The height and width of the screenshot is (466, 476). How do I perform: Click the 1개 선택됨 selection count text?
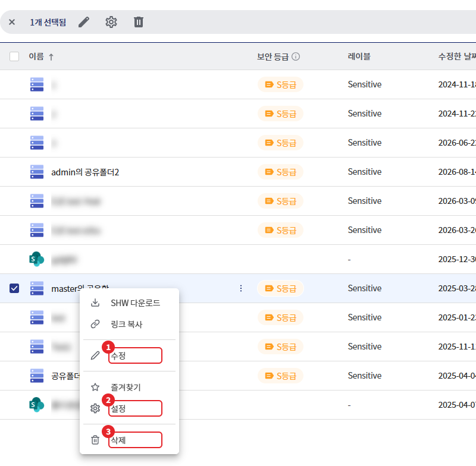point(48,22)
